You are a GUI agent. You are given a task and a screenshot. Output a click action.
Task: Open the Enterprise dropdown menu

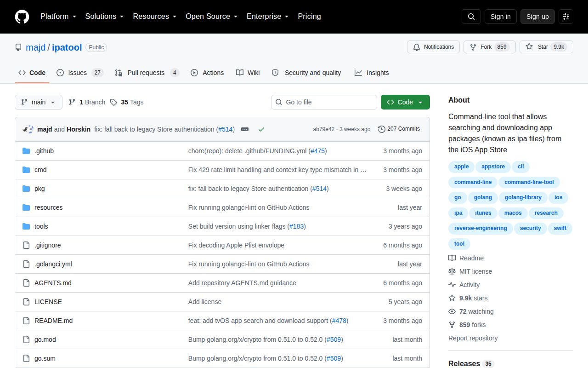[x=267, y=17]
